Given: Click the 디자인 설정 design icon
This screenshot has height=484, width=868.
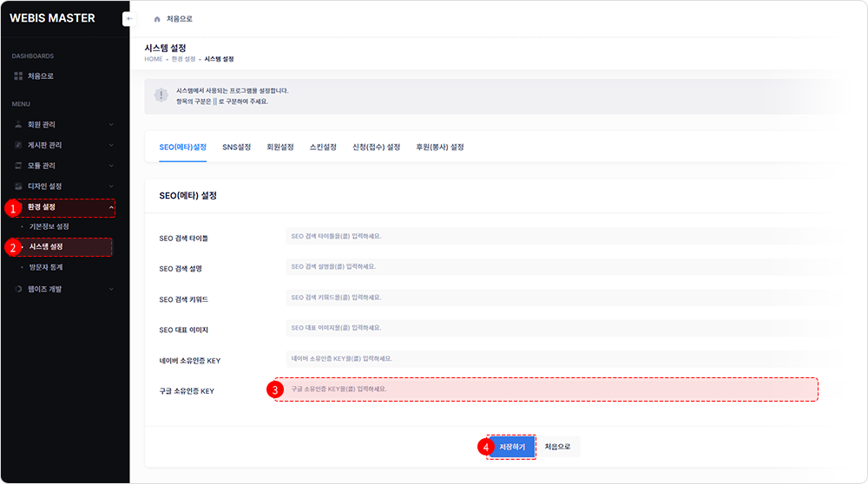Looking at the screenshot, I should pyautogui.click(x=18, y=186).
